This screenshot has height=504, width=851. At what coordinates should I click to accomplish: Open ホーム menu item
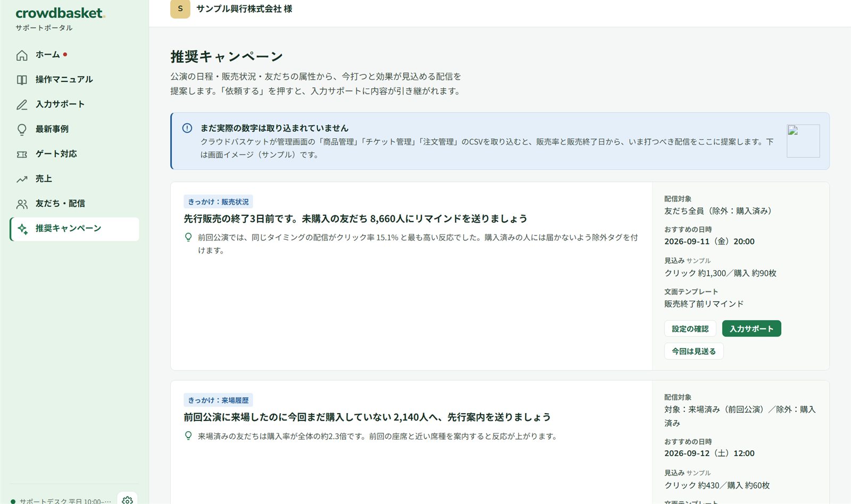pyautogui.click(x=74, y=55)
